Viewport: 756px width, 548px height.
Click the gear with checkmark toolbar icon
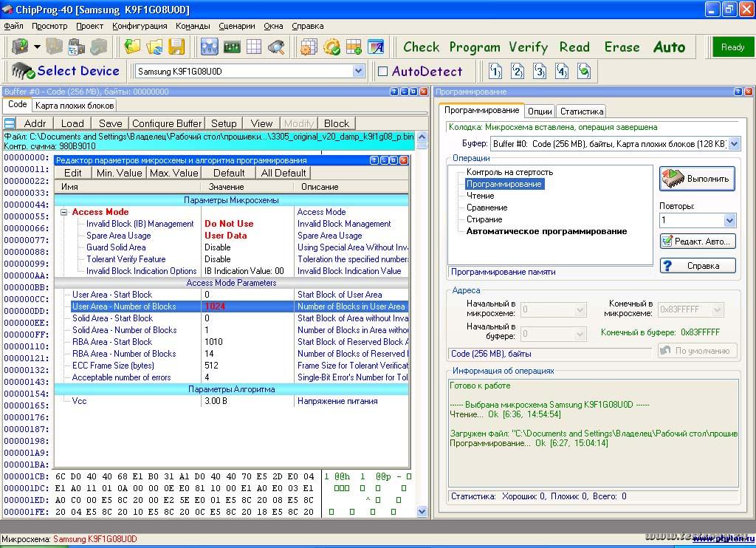[331, 47]
